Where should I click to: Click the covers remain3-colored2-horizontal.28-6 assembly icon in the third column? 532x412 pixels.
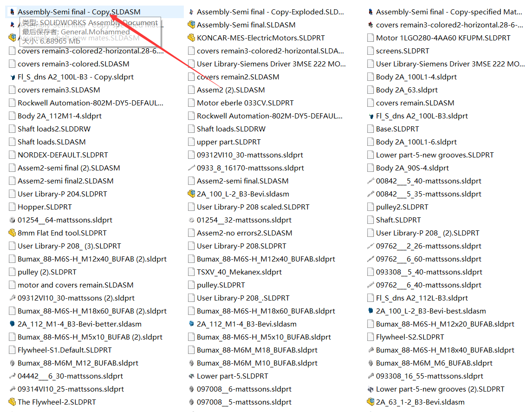click(x=370, y=25)
